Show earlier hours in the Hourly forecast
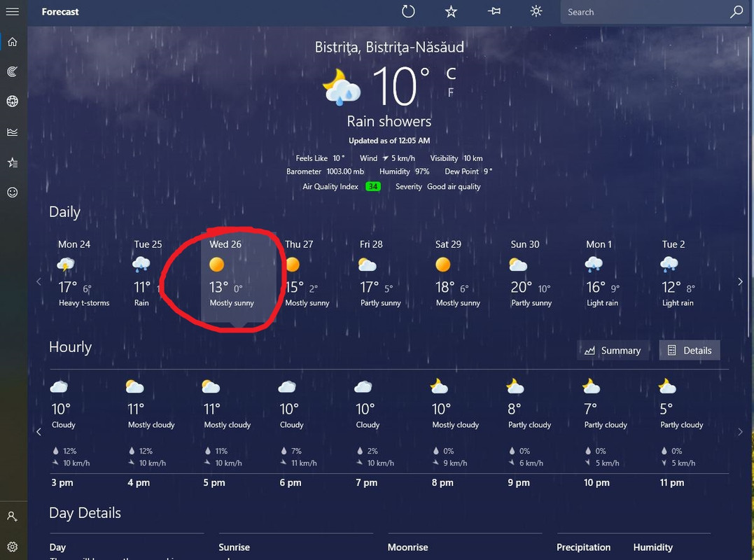Image resolution: width=754 pixels, height=560 pixels. pyautogui.click(x=39, y=432)
